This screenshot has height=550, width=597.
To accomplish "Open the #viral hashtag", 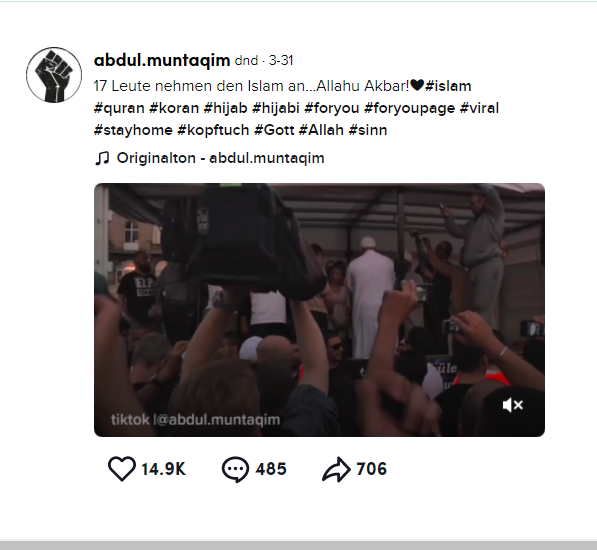I will [x=479, y=108].
